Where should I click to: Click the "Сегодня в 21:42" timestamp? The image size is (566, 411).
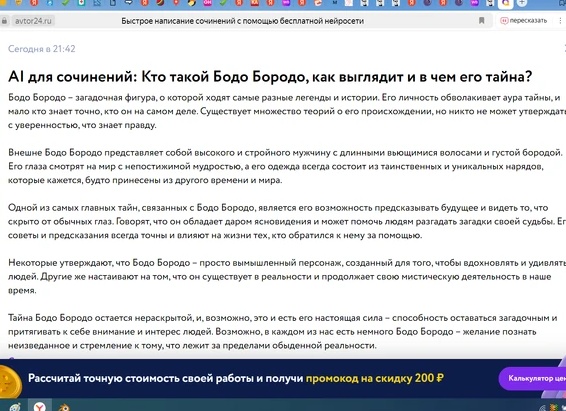[42, 49]
